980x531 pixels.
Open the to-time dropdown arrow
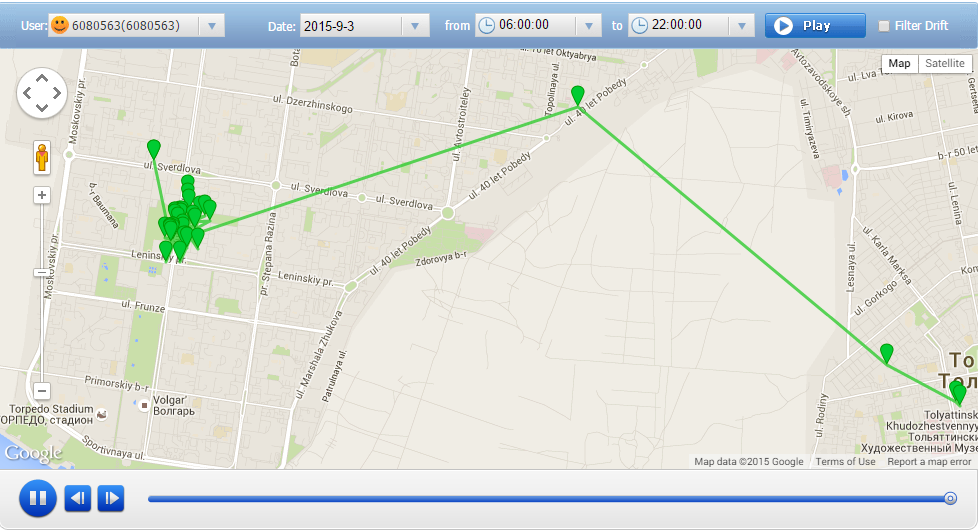[741, 26]
